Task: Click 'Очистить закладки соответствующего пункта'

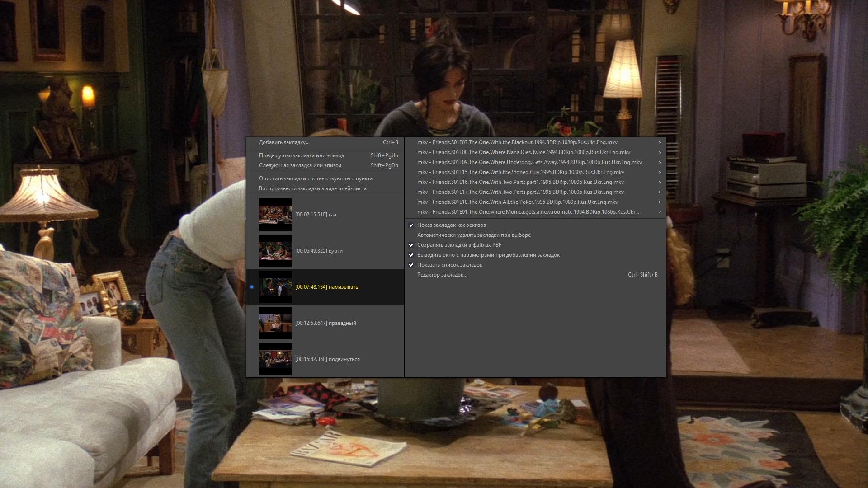Action: coord(315,178)
